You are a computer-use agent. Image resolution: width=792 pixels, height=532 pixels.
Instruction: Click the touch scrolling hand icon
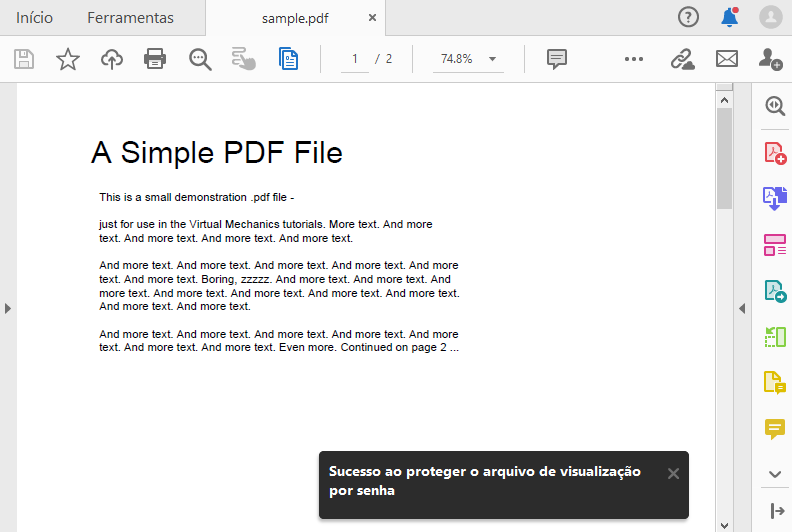point(244,59)
